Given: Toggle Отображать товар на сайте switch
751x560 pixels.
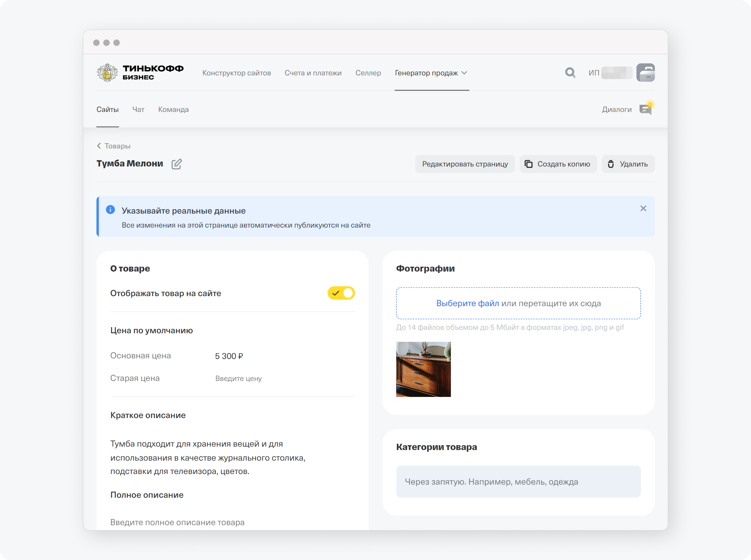Looking at the screenshot, I should pyautogui.click(x=341, y=293).
